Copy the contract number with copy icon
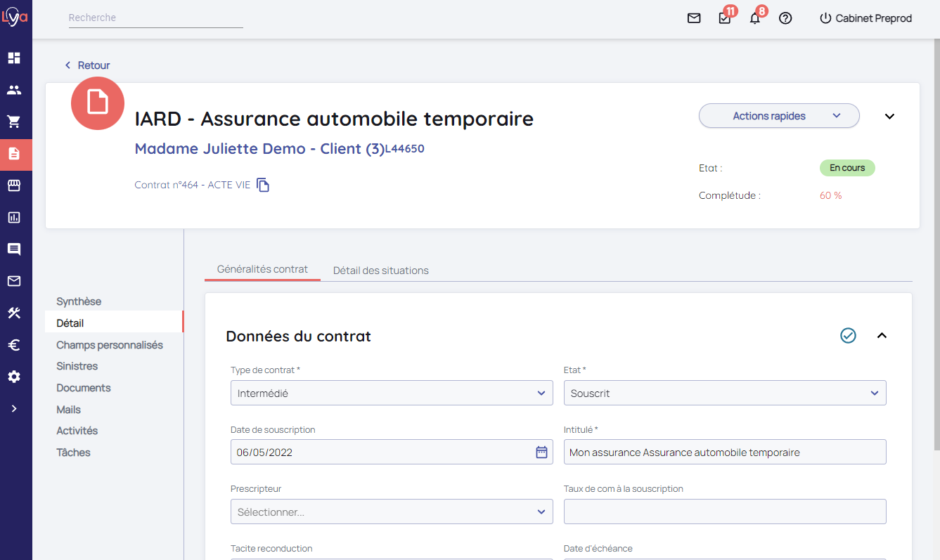 click(x=263, y=185)
